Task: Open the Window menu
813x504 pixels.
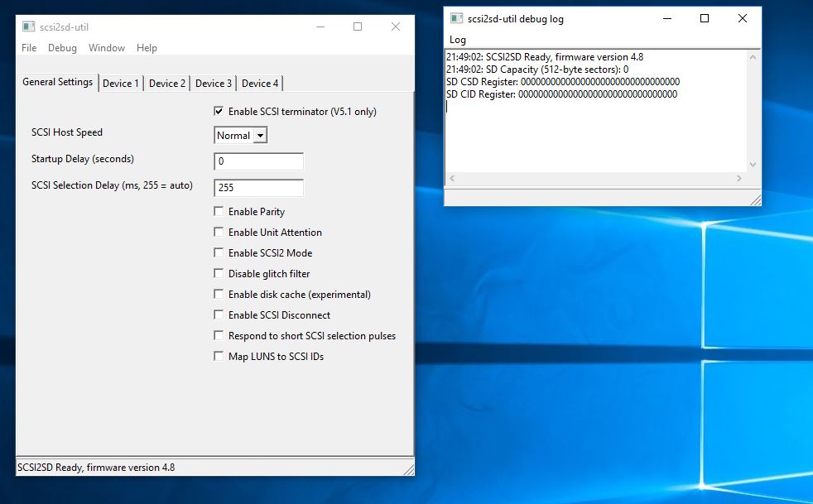Action: tap(107, 48)
